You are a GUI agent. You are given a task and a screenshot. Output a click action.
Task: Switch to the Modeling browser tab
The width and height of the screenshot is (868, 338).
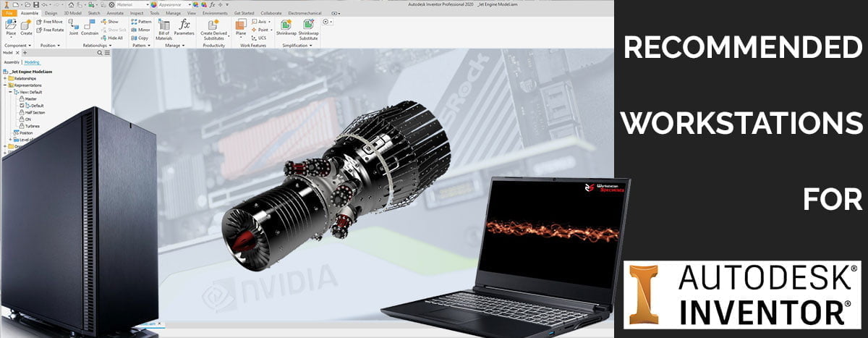pyautogui.click(x=32, y=62)
